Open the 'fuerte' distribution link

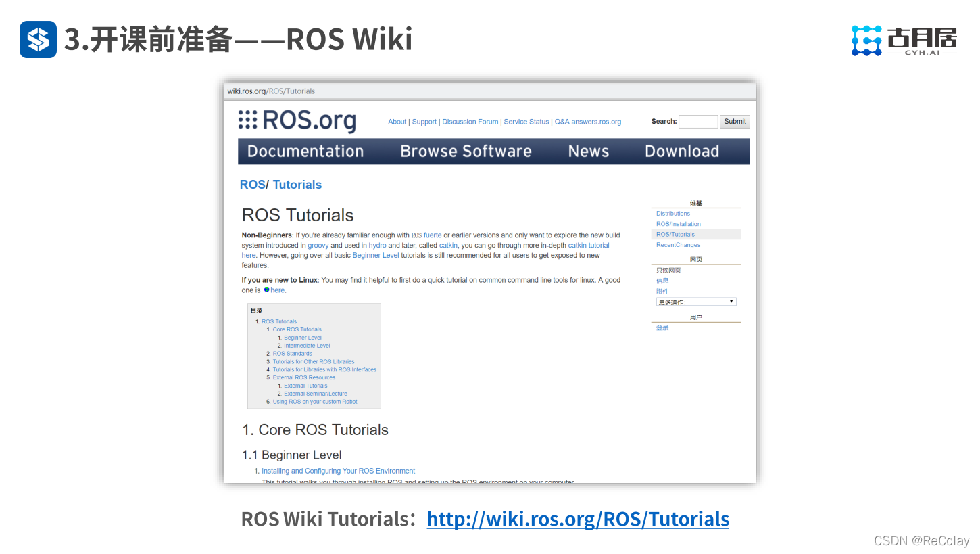tap(433, 235)
